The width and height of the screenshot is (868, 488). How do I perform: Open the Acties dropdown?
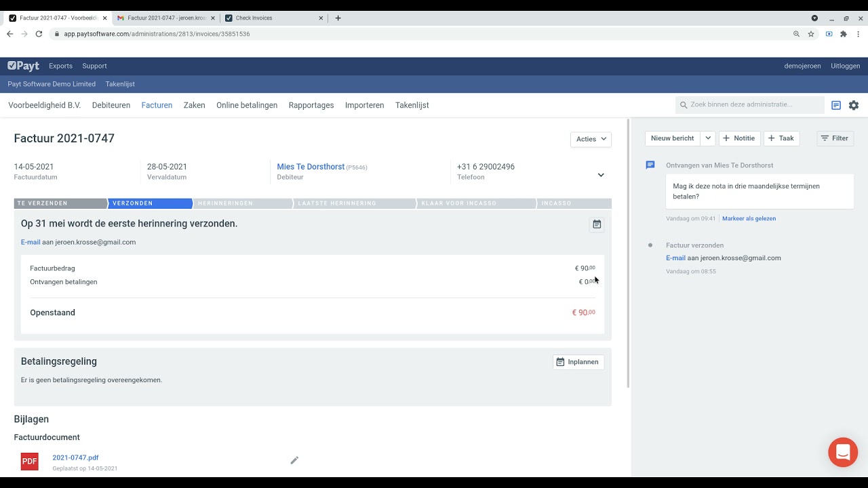(x=591, y=139)
